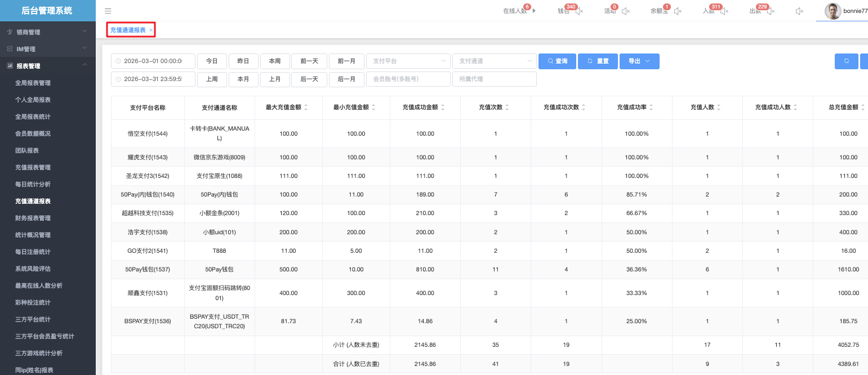Sort by 最大充值金额 column sort arrows

306,108
